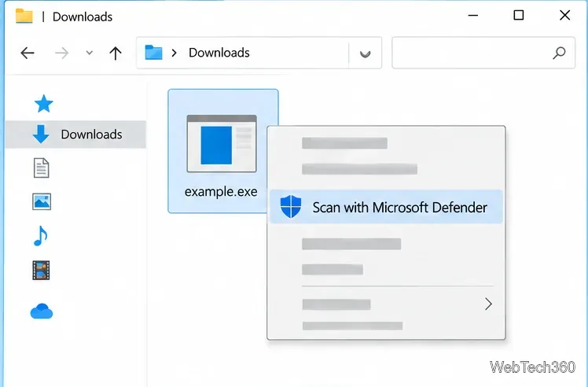
Task: Open Quick access star in sidebar
Action: pos(44,104)
